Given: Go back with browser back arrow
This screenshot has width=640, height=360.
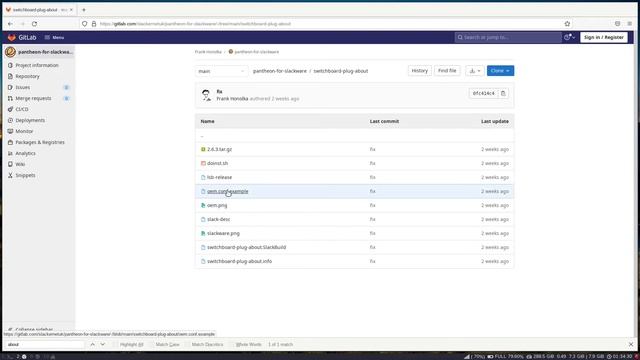Looking at the screenshot, I should 10,24.
